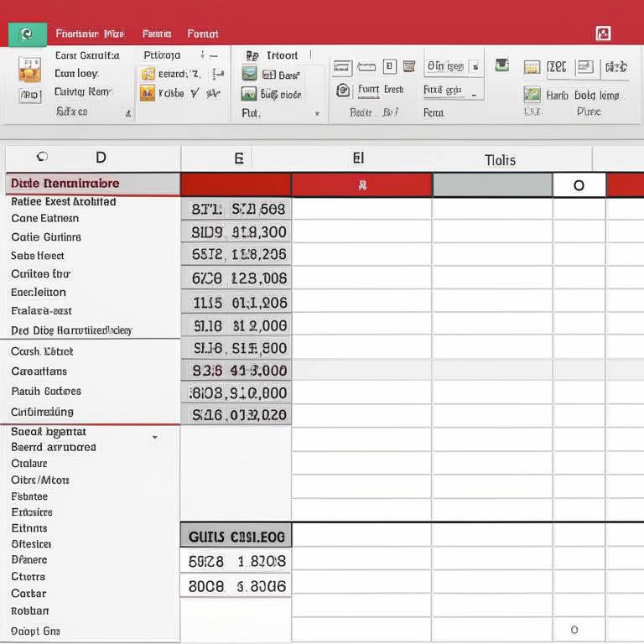Click the first wide rectangle icon left of 'Oln iseg'
Image resolution: width=644 pixels, height=644 pixels.
pyautogui.click(x=342, y=67)
